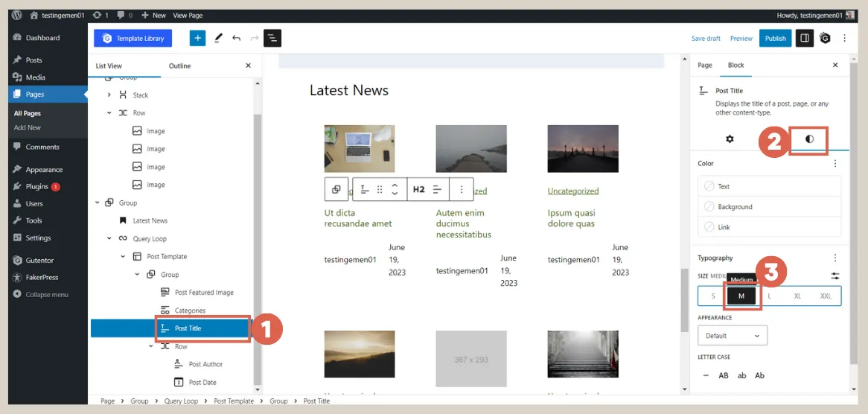Switch to the Page tab in settings
The height and width of the screenshot is (414, 868).
[x=705, y=66]
